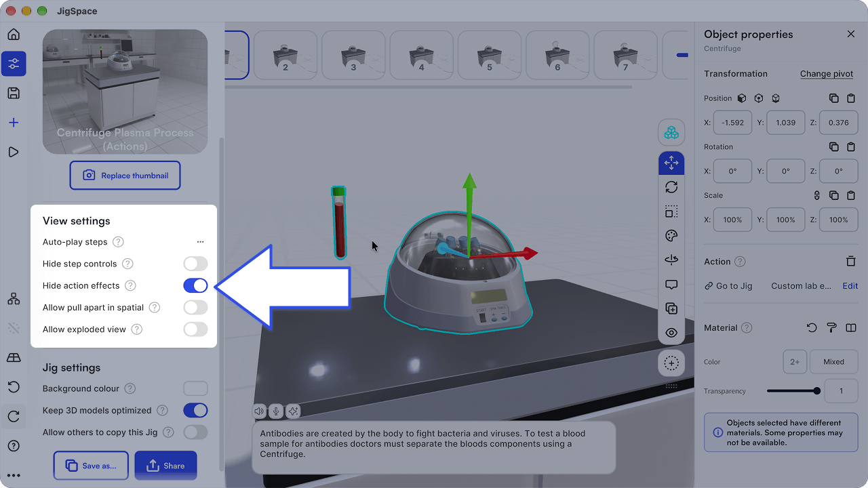Viewport: 868px width, 488px height.
Task: Click the dashed circle target tool
Action: pyautogui.click(x=671, y=364)
